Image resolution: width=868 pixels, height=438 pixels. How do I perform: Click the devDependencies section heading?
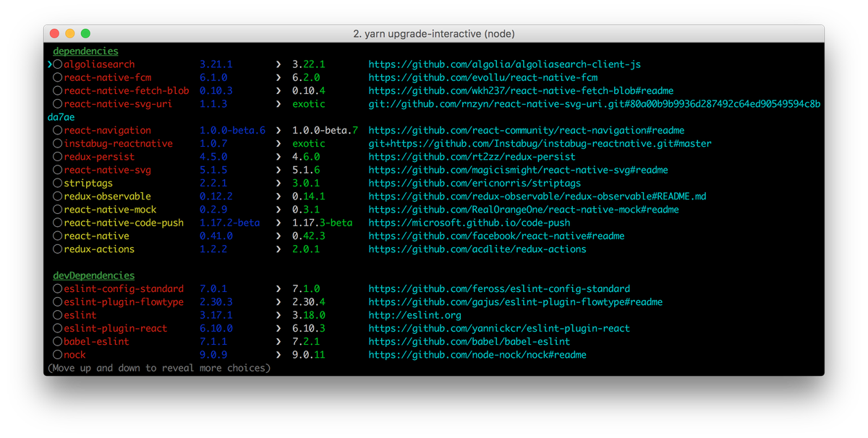93,275
